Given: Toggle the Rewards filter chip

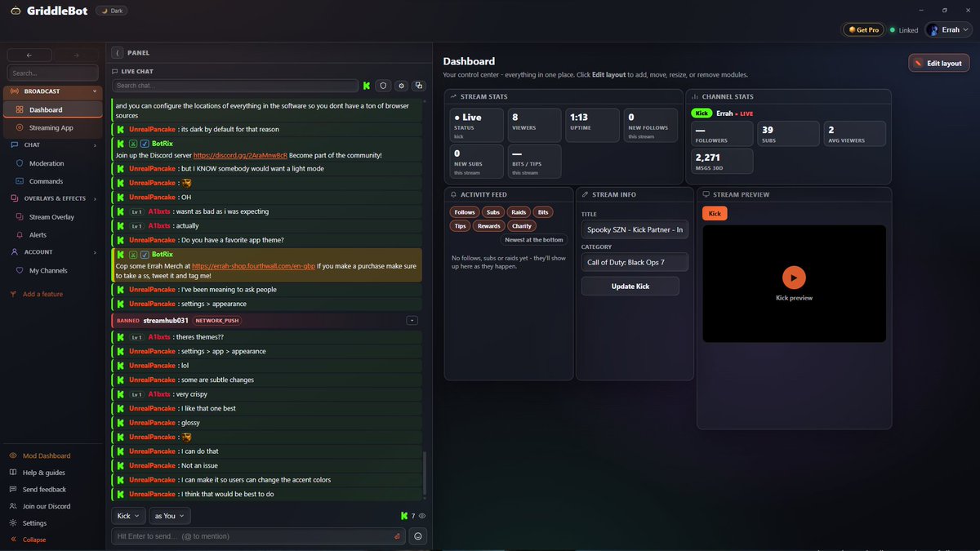Looking at the screenshot, I should 489,226.
